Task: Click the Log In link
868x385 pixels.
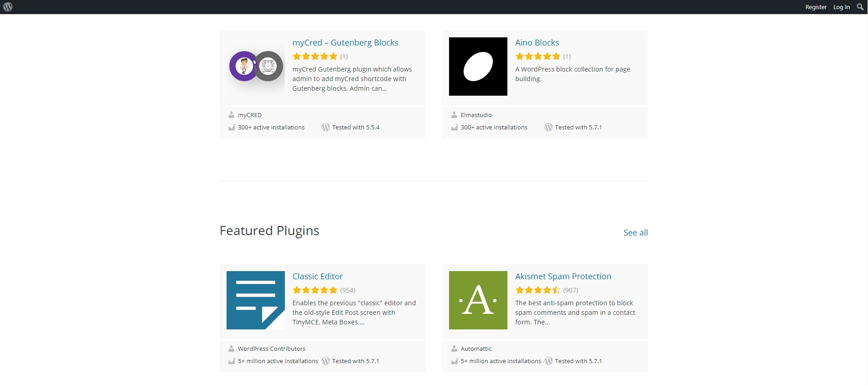Action: pyautogui.click(x=842, y=7)
